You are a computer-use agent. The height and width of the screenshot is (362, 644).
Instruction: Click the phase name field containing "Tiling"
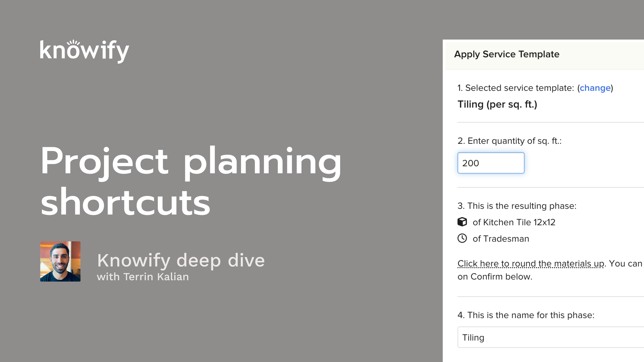tap(550, 337)
